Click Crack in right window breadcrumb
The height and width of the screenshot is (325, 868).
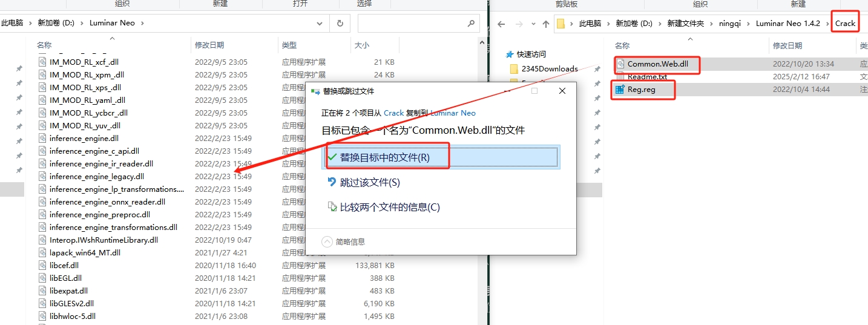coord(845,24)
